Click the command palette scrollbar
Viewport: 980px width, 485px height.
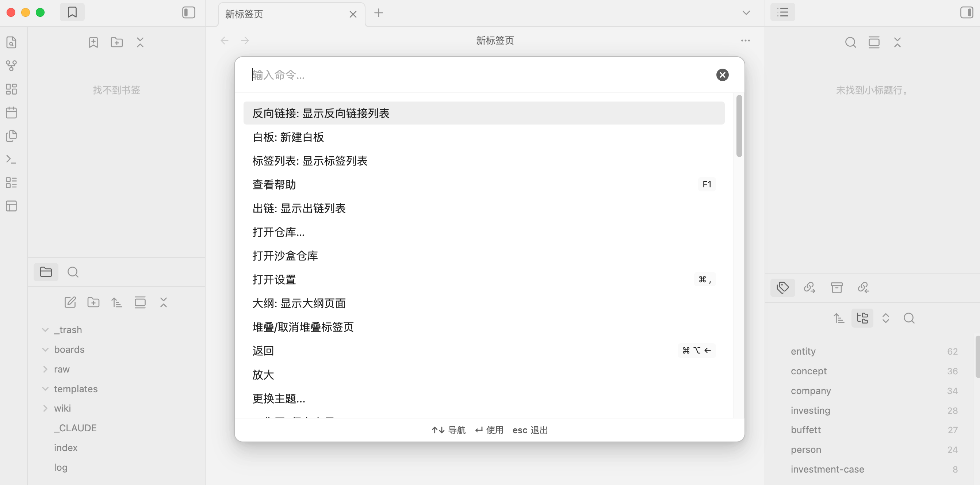739,126
